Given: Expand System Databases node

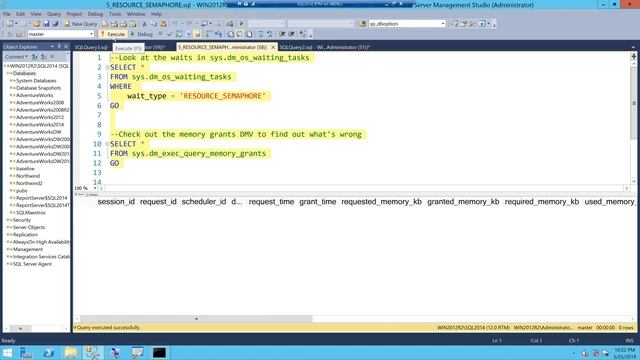Looking at the screenshot, I should point(12,81).
